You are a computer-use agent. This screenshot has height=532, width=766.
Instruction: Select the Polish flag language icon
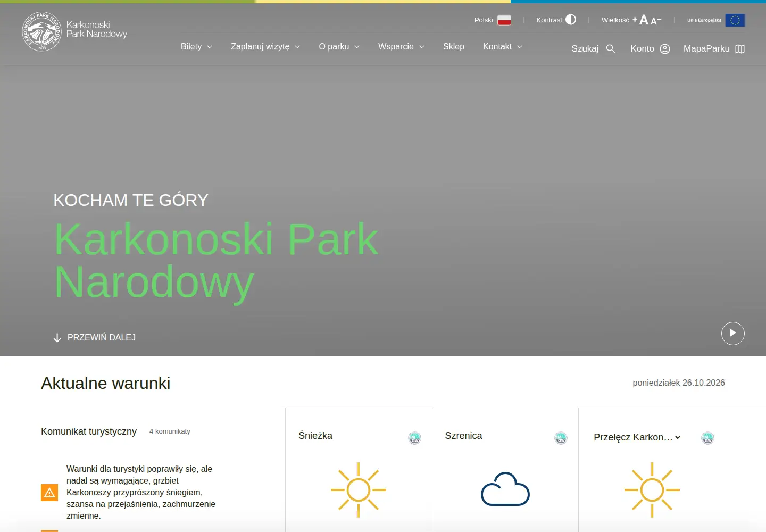coord(504,20)
